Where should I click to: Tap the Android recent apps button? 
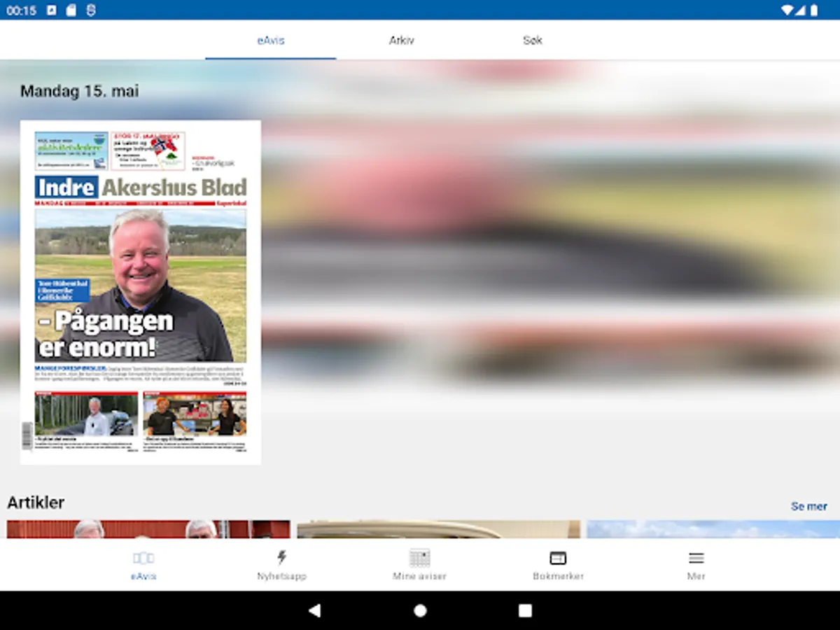525,610
